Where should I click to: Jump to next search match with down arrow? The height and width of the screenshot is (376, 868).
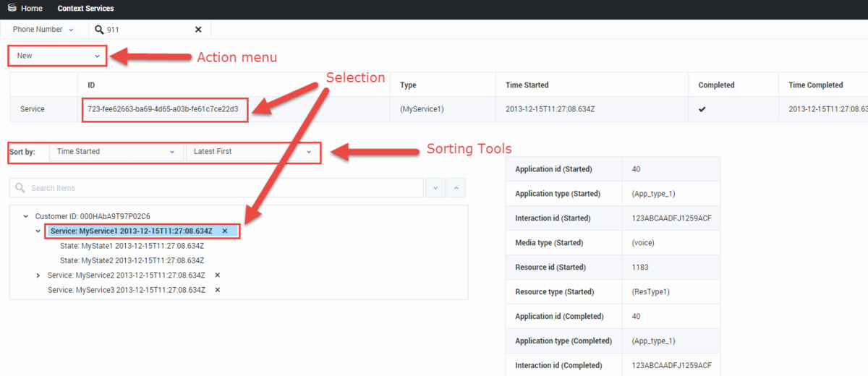pos(435,188)
